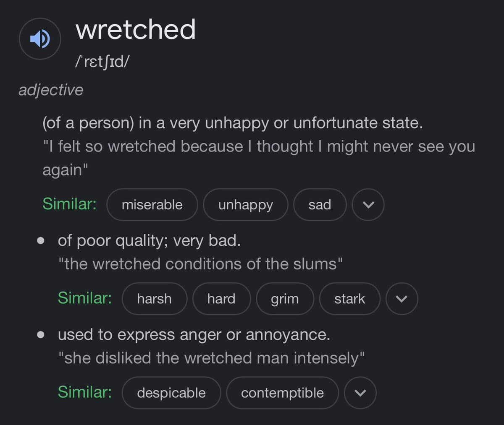504x425 pixels.
Task: Select the synonym chip miserable
Action: coord(152,205)
